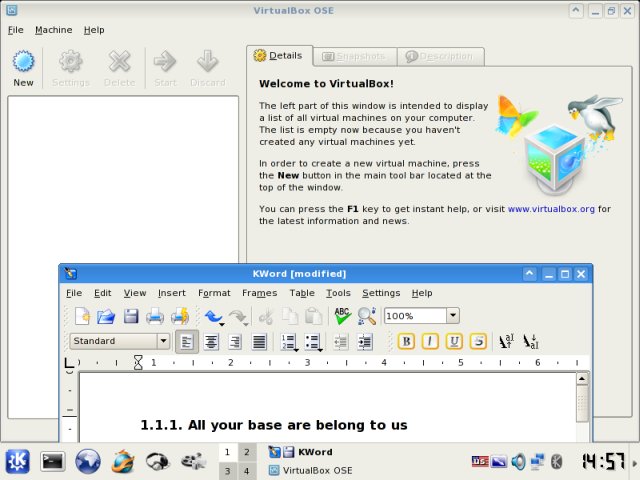This screenshot has height=480, width=640.
Task: Open a file with KWord's folder icon
Action: [106, 316]
